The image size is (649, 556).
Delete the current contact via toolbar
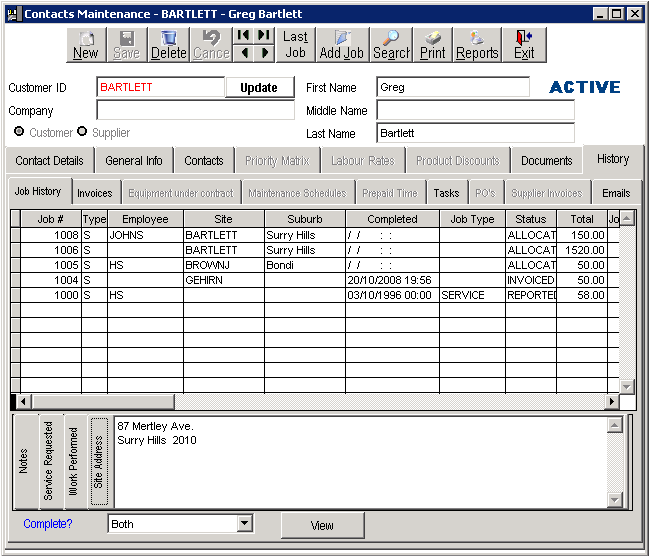coord(169,45)
